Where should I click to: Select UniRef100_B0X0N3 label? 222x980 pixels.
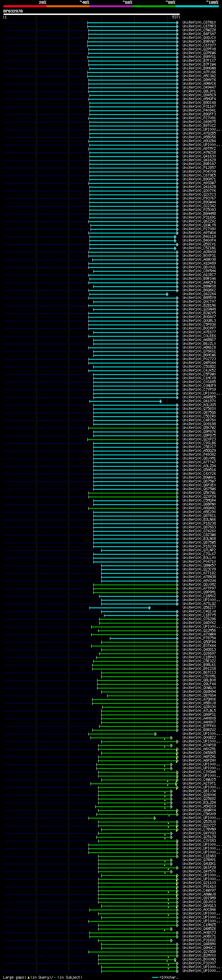tap(199, 959)
